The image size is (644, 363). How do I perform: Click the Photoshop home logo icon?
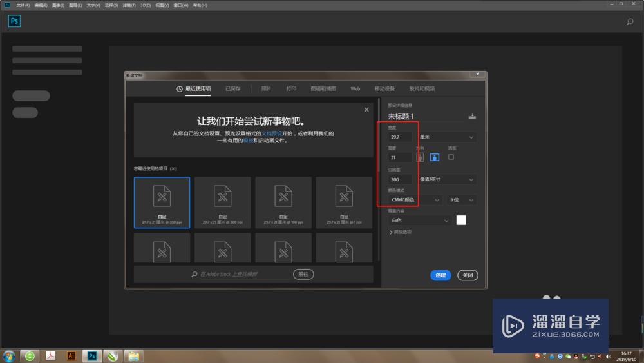point(14,21)
